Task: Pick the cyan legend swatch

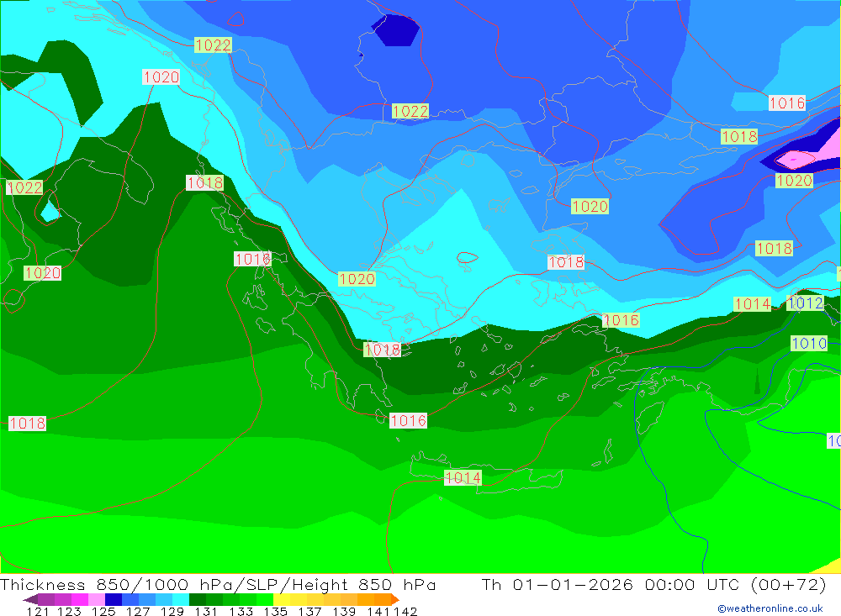Action: coord(181,599)
